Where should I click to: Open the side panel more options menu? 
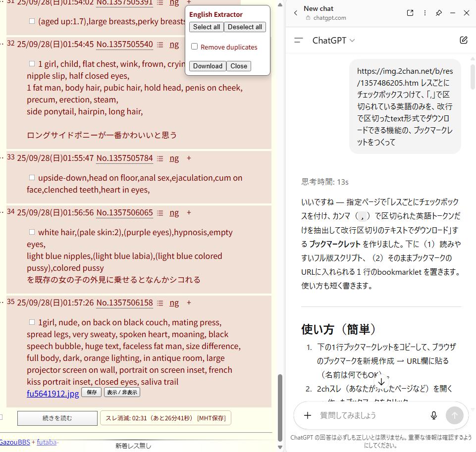(424, 13)
